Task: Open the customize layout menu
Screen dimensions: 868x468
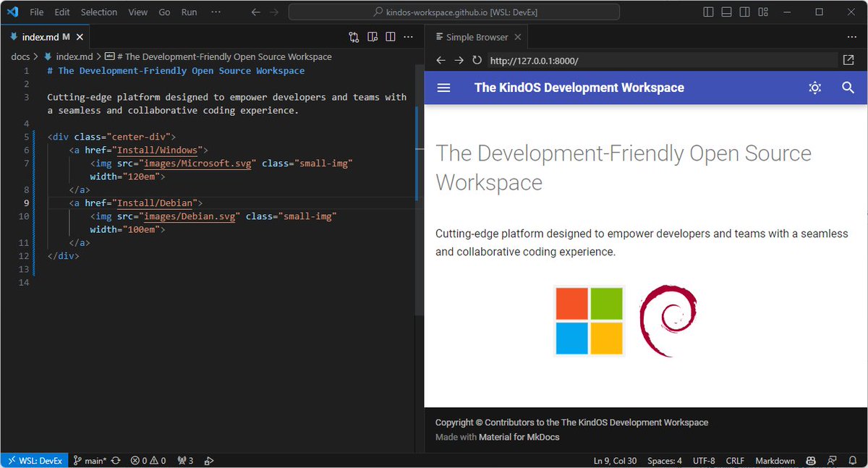Action: [762, 12]
